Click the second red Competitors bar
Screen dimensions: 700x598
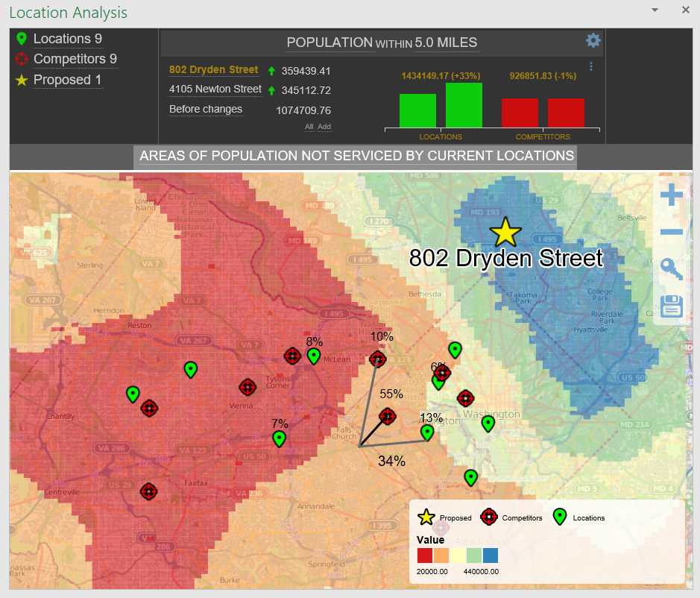point(566,113)
